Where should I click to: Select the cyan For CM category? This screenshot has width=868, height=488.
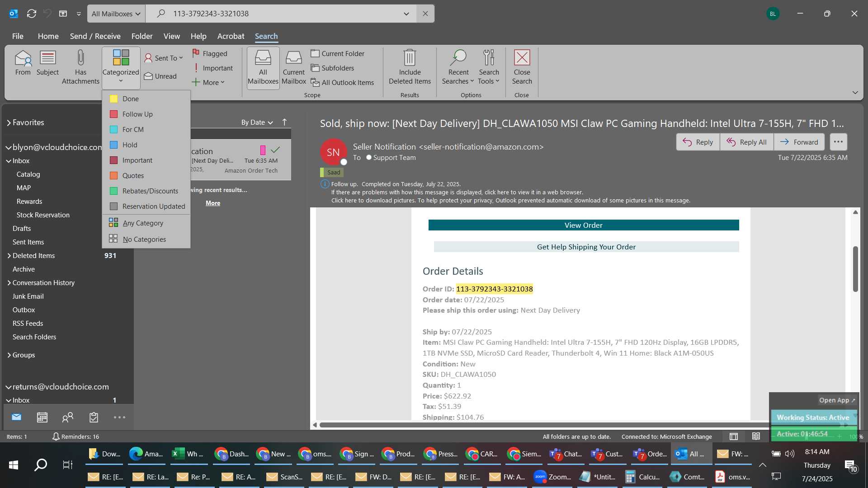pos(146,129)
